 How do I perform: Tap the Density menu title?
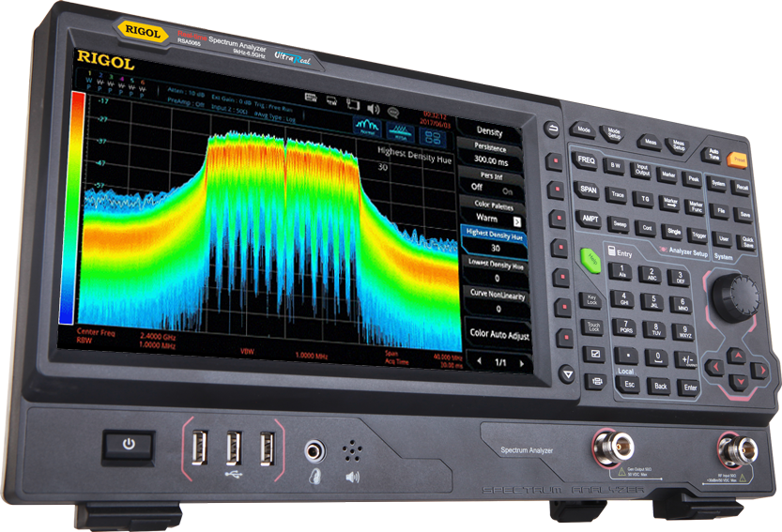(489, 131)
